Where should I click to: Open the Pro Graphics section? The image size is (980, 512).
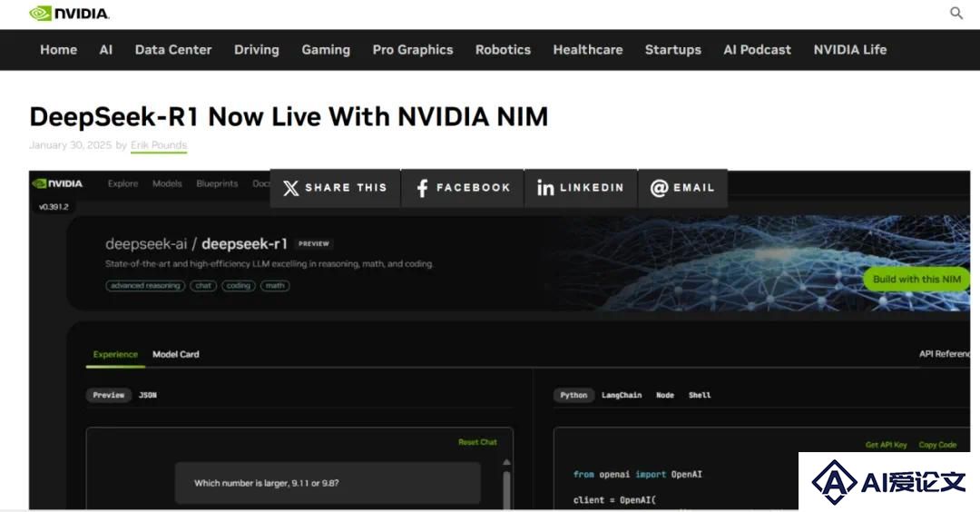click(x=413, y=49)
